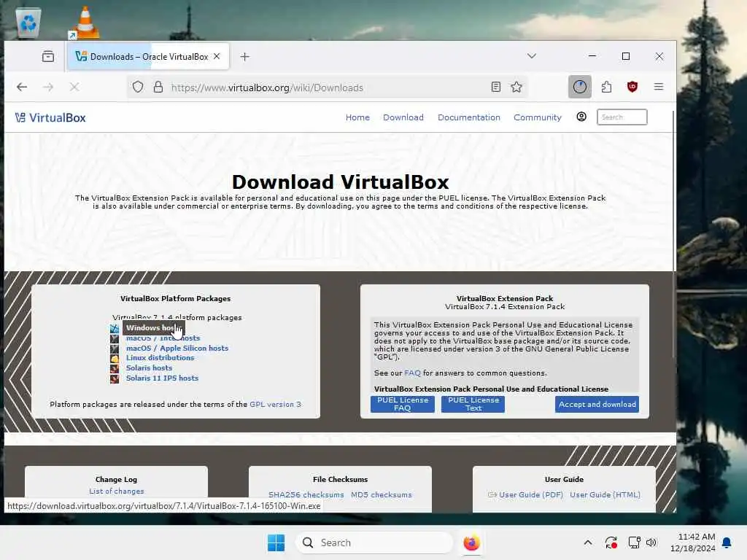Toggle reader view icon in the address bar
This screenshot has height=560, width=747.
[x=495, y=87]
